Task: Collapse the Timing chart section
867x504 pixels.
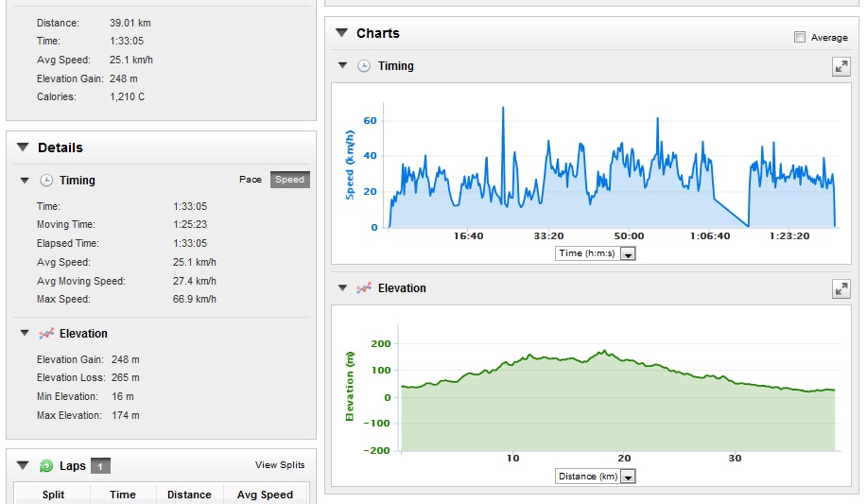Action: (343, 65)
